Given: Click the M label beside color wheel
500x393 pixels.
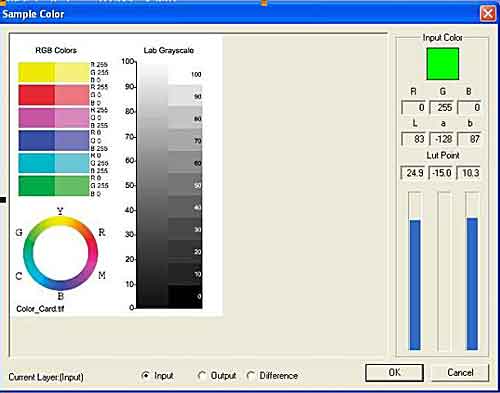Looking at the screenshot, I should pos(102,275).
